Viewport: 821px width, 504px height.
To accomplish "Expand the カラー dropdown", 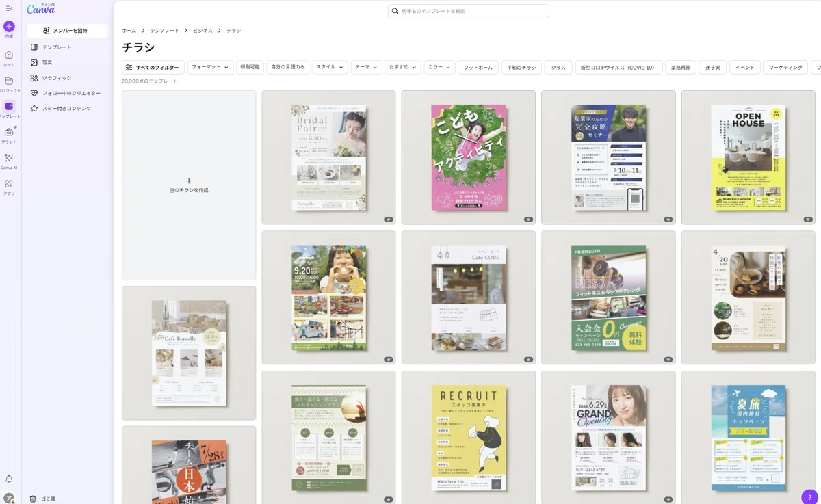I will (x=439, y=67).
